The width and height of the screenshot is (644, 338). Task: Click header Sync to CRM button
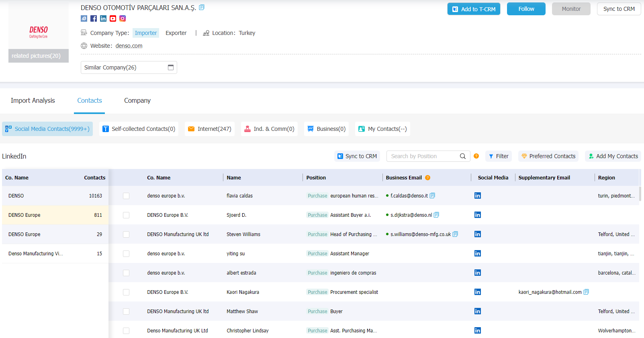pos(619,9)
